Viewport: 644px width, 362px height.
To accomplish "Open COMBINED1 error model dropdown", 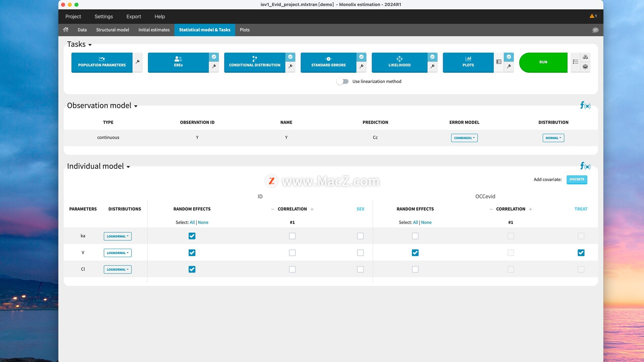I will [x=464, y=138].
